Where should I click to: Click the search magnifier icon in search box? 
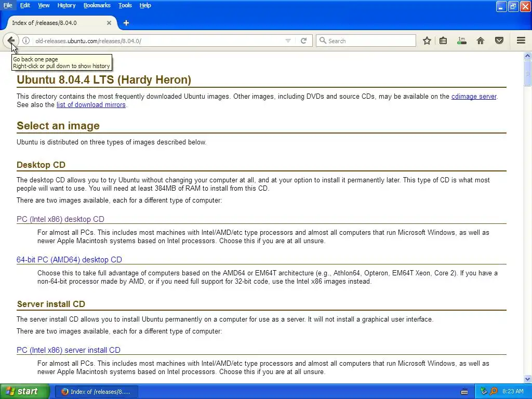[323, 41]
